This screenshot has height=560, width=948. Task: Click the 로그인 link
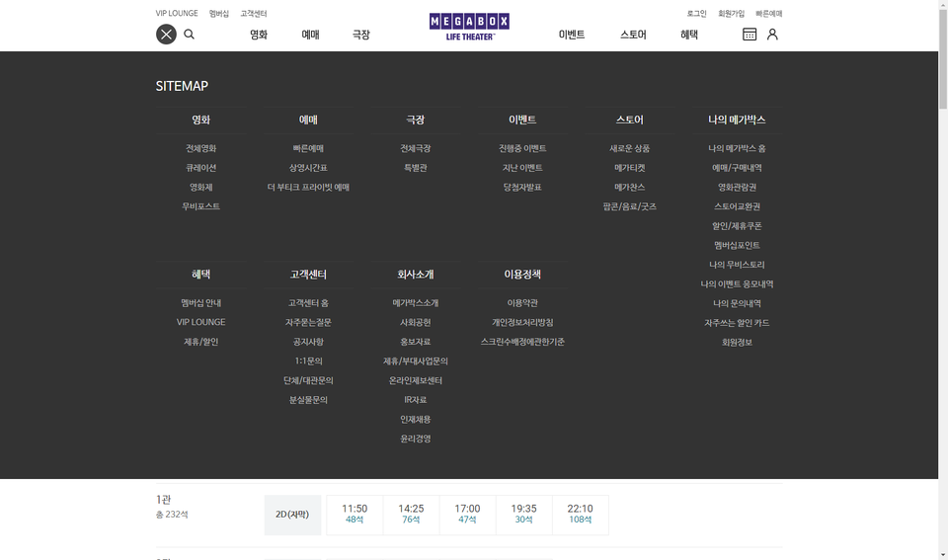click(696, 14)
